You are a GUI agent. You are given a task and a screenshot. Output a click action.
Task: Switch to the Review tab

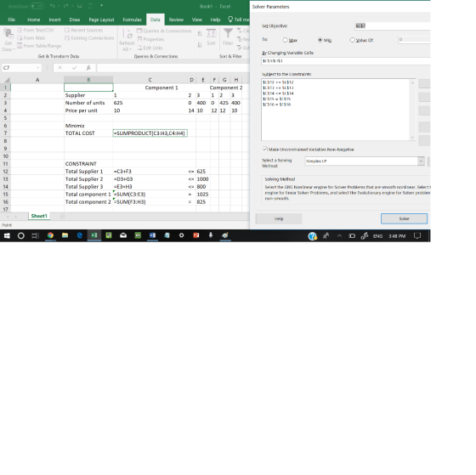pos(176,20)
